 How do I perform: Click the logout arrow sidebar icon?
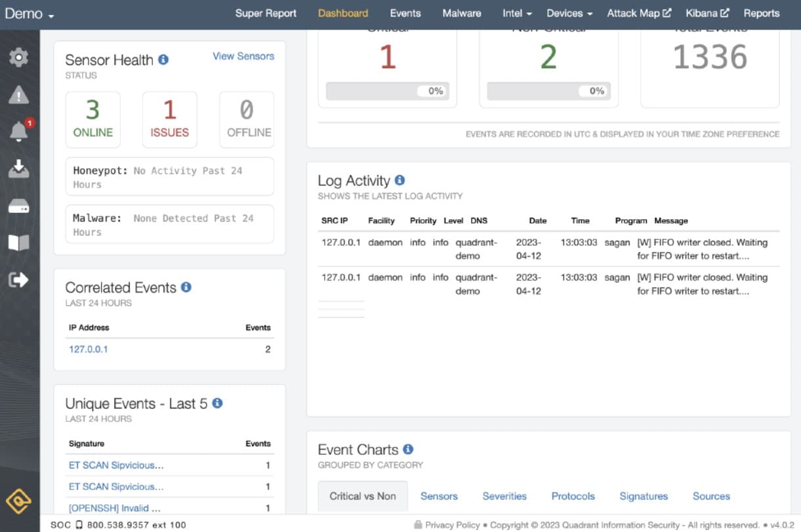click(18, 280)
